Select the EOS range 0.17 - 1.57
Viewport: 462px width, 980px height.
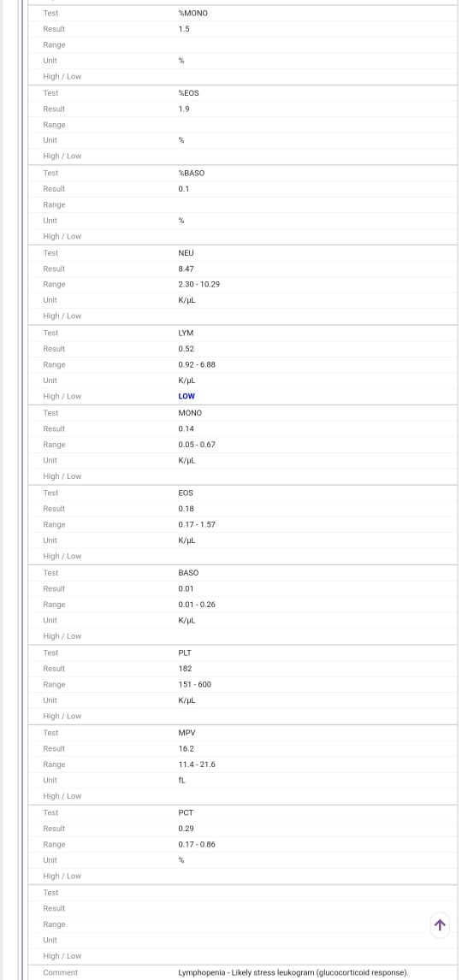197,524
